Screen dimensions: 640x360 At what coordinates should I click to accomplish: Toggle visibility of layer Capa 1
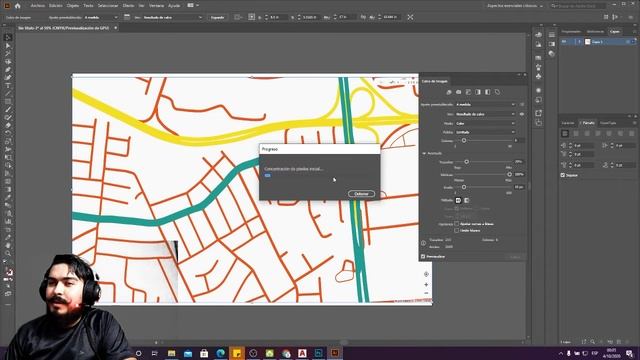(x=564, y=42)
